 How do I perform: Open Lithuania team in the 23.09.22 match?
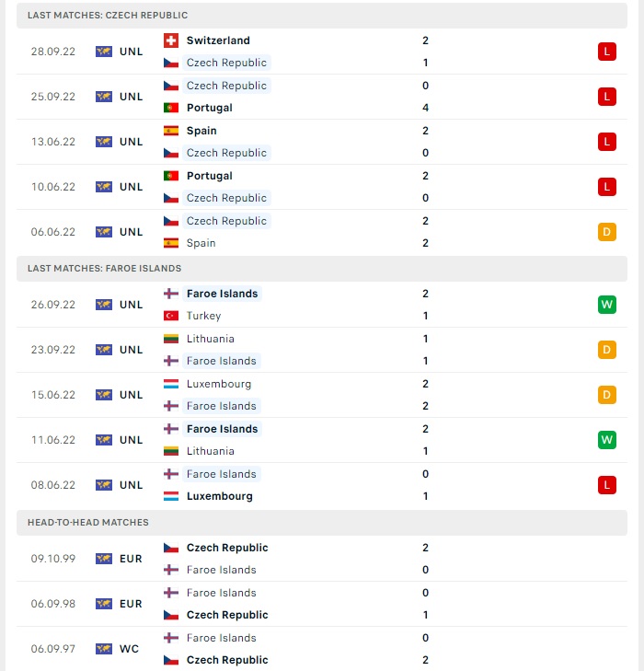[211, 339]
